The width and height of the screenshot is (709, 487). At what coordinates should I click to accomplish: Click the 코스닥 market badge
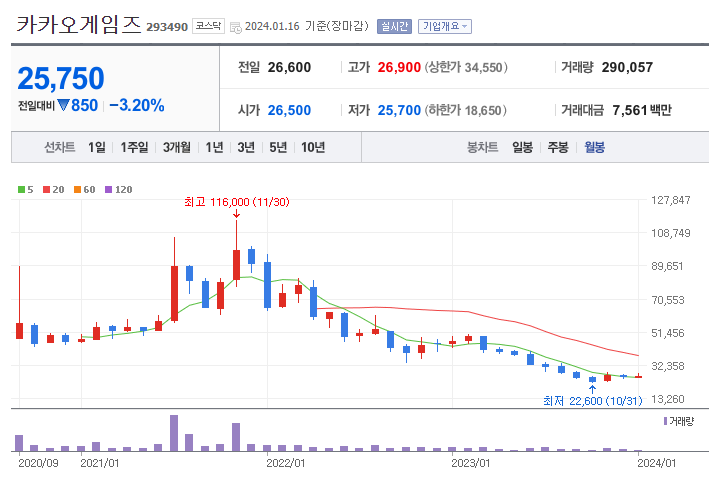(208, 26)
